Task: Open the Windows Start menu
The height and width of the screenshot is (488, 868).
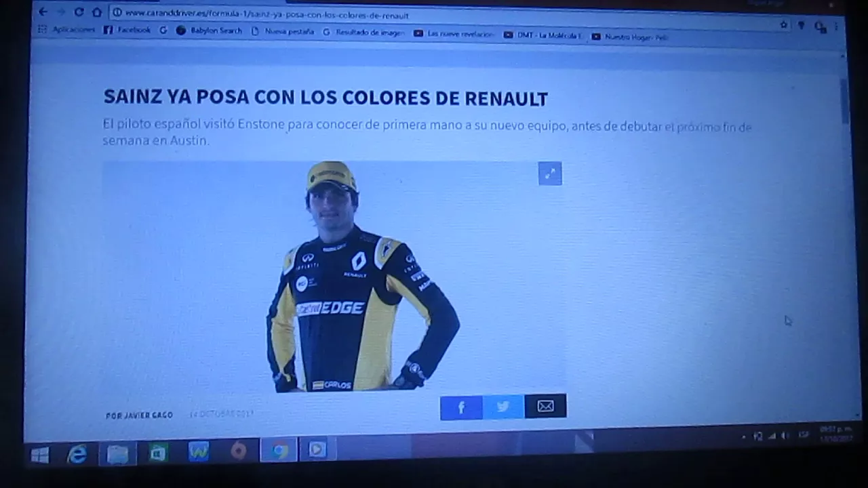Action: [39, 455]
